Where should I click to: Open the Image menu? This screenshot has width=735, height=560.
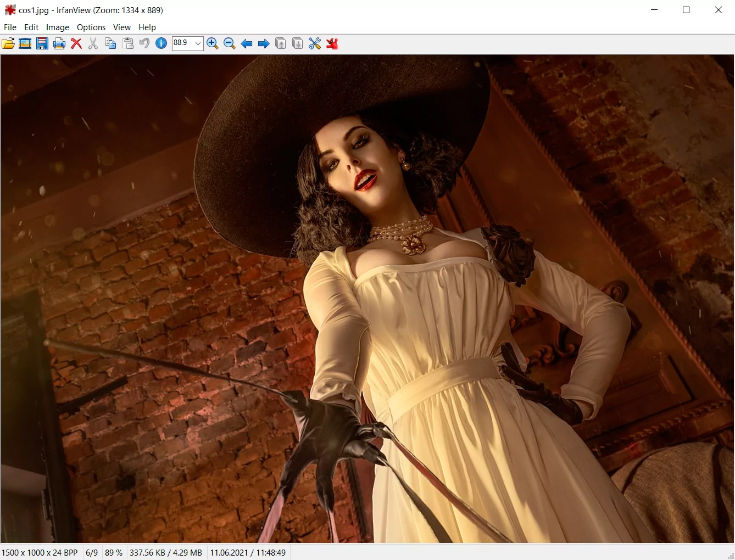tap(58, 27)
